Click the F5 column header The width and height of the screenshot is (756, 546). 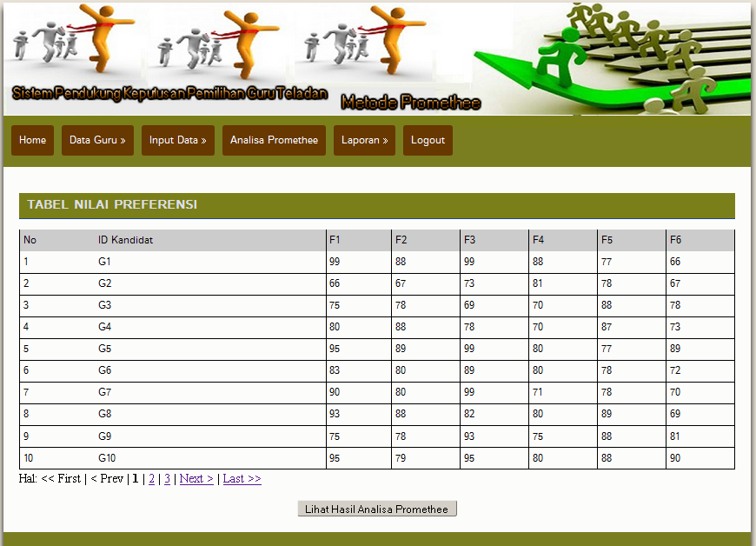click(632, 240)
